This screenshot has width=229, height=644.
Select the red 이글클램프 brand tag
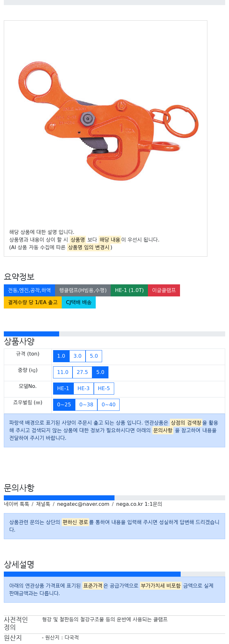click(164, 290)
